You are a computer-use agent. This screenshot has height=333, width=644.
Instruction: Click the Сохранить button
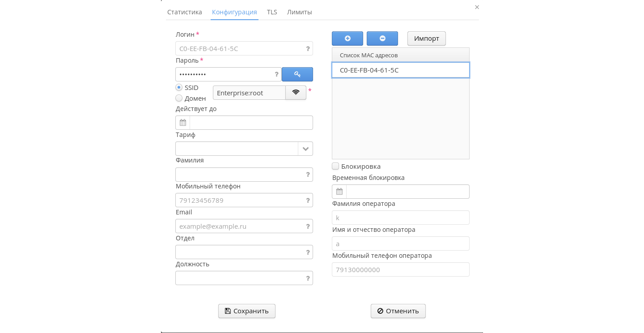(247, 311)
